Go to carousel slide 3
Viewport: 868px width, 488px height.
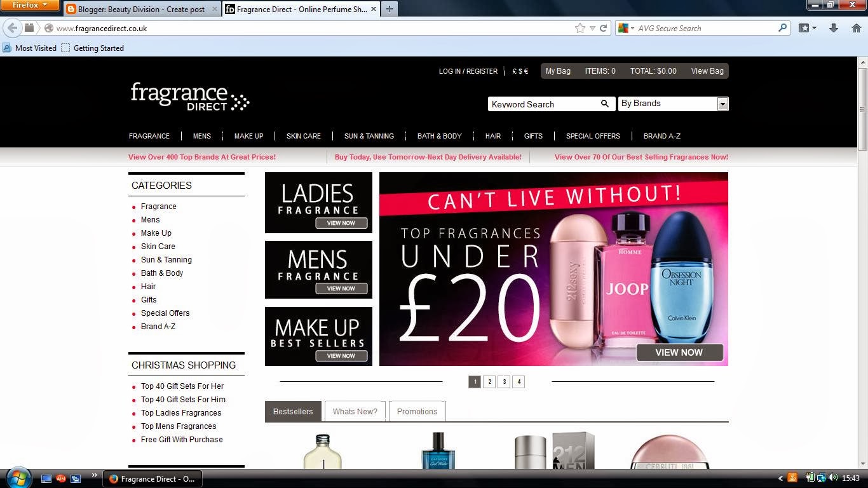coord(504,382)
